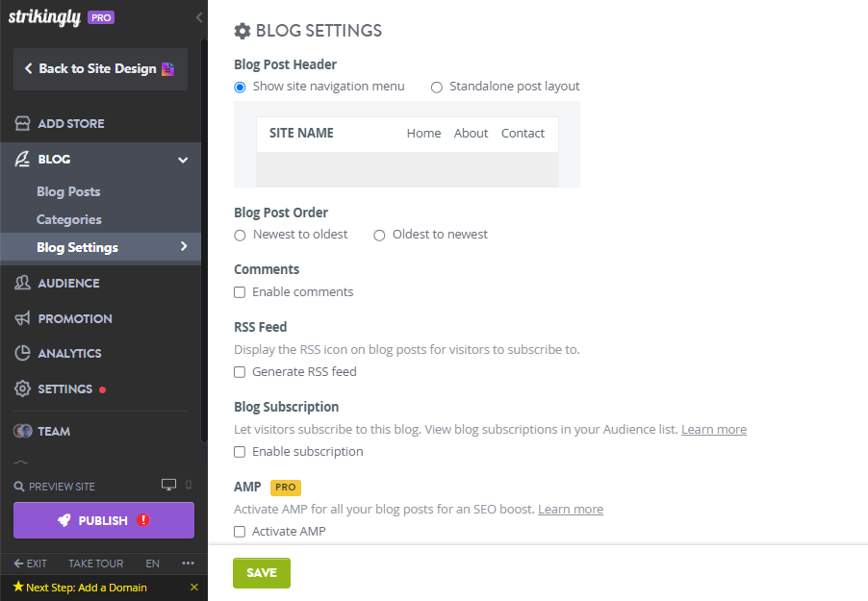Click the Promotion megaphone icon
The image size is (868, 601).
pos(22,319)
